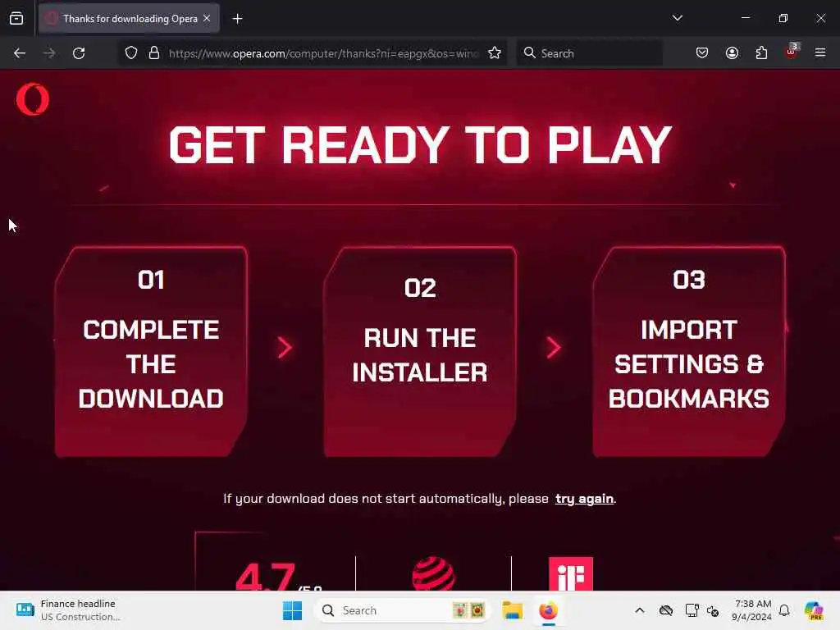Minimize the Firefox window
840x630 pixels.
[x=745, y=18]
